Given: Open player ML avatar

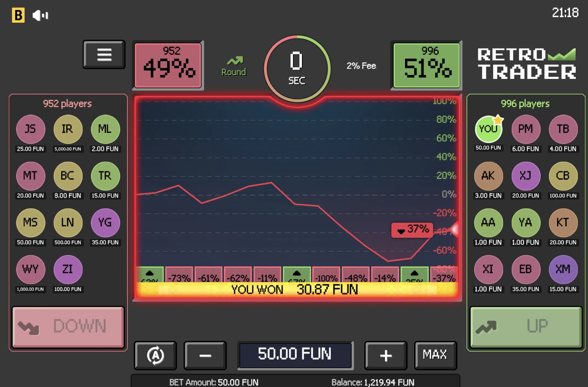Looking at the screenshot, I should pyautogui.click(x=105, y=129).
